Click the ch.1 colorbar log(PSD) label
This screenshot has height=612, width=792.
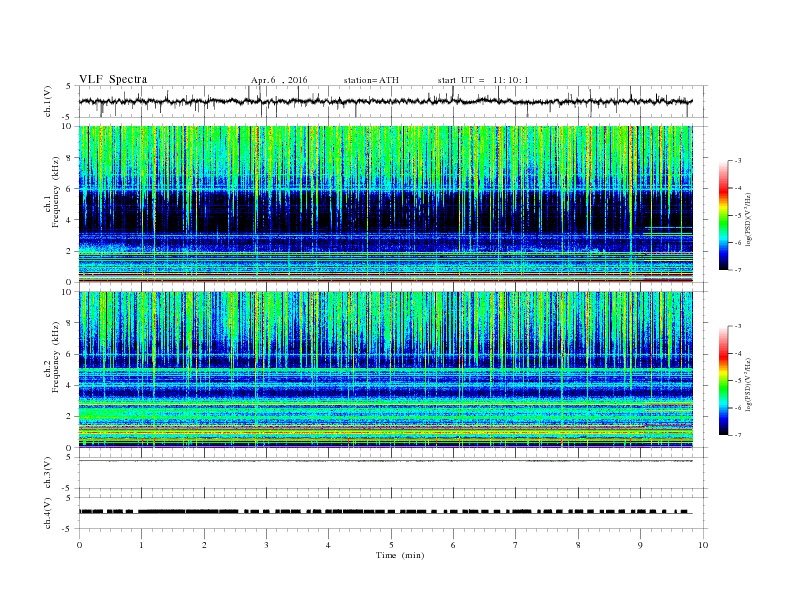click(749, 220)
